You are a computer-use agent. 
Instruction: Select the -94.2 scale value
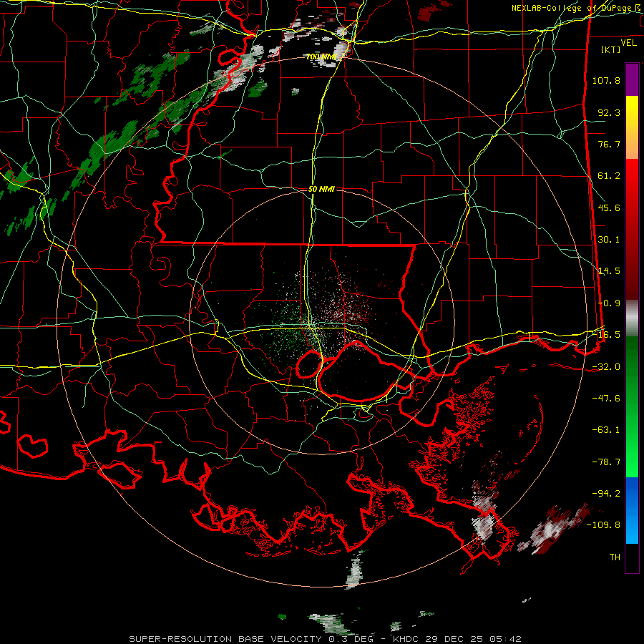(x=606, y=493)
